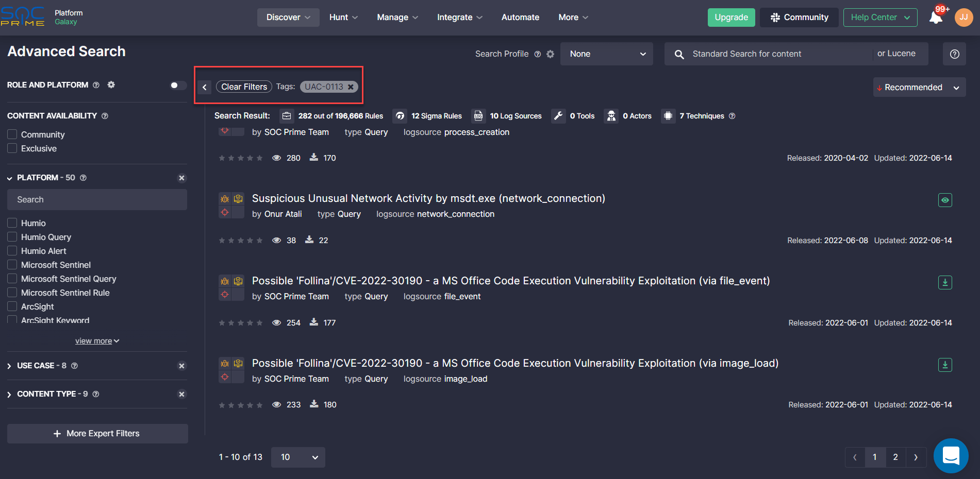This screenshot has height=479, width=980.
Task: Open the Search Profile None dropdown
Action: (606, 54)
